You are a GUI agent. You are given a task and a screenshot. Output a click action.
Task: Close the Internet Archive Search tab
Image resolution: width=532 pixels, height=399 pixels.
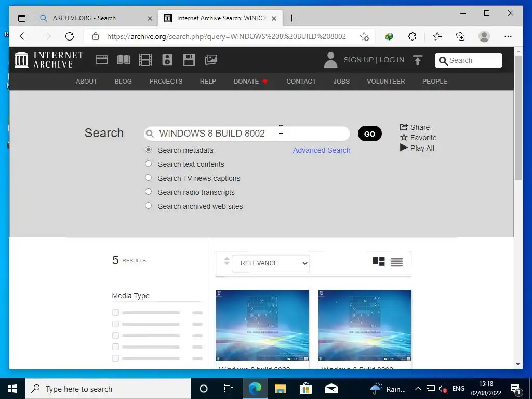tap(274, 18)
